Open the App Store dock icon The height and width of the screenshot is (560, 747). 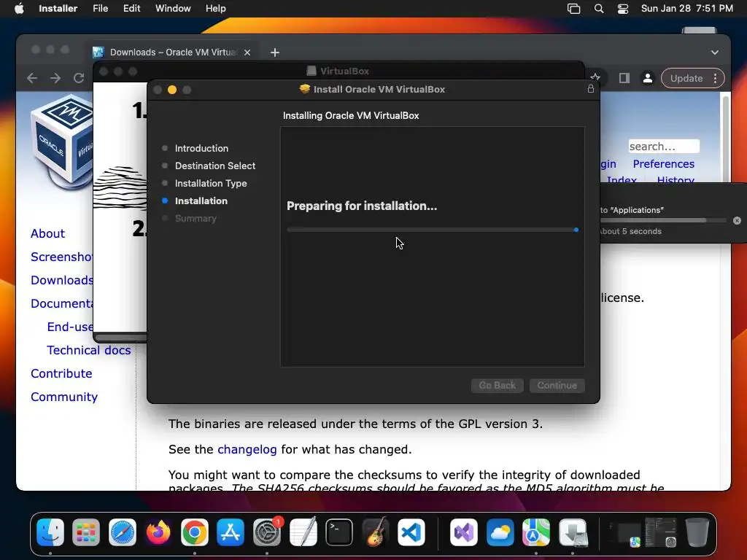tap(231, 532)
